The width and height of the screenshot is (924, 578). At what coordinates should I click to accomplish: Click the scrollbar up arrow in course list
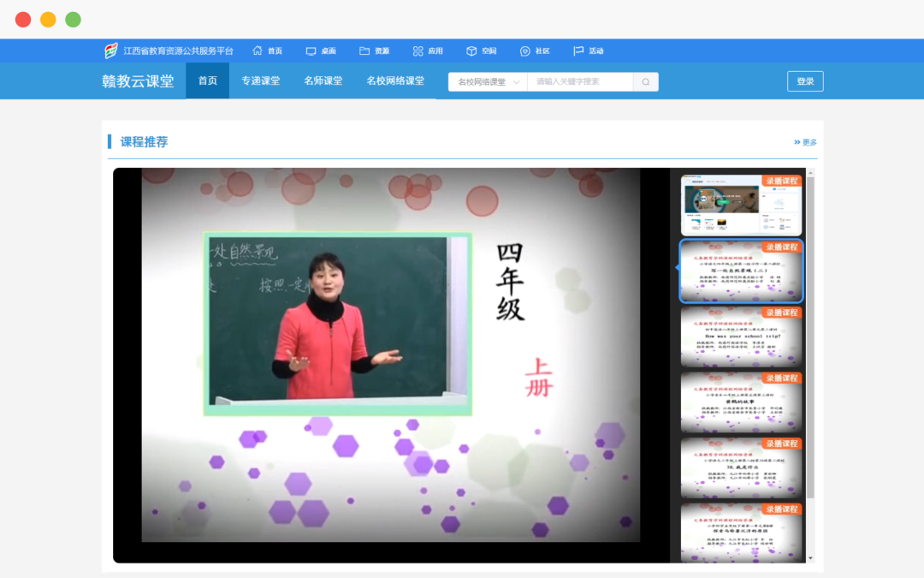pyautogui.click(x=811, y=173)
